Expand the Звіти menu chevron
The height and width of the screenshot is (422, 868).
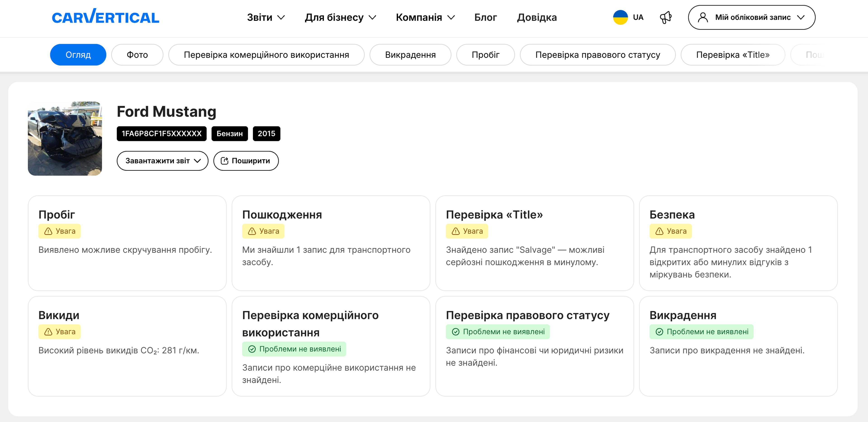(281, 18)
